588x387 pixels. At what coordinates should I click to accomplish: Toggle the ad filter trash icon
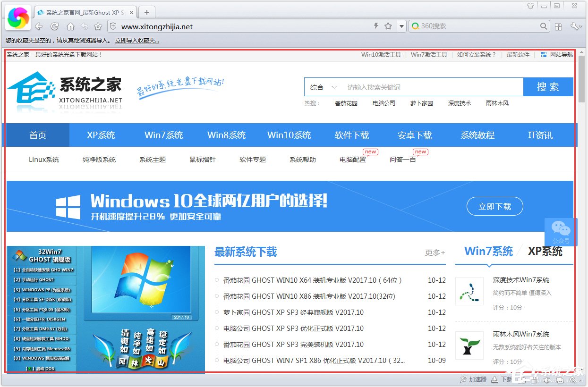coord(534,380)
